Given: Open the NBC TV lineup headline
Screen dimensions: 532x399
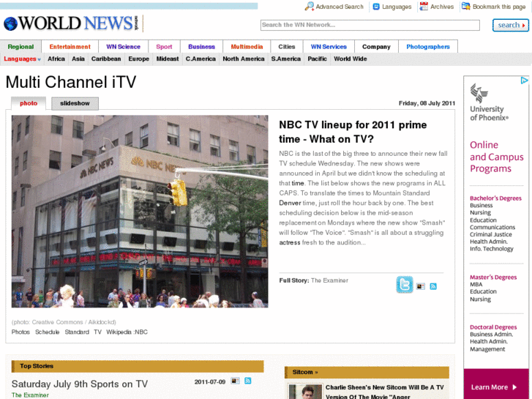Looking at the screenshot, I should (353, 132).
